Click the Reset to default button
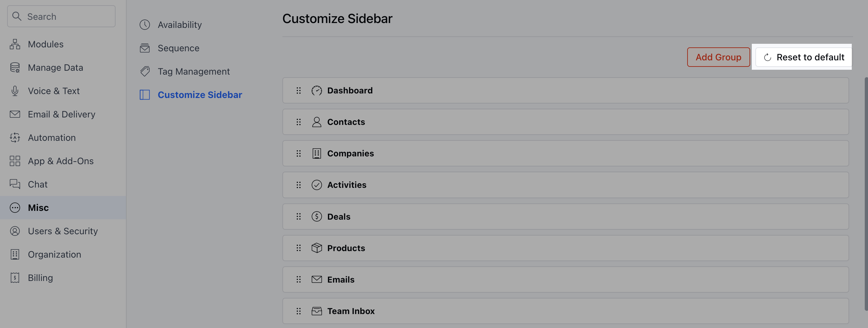This screenshot has width=868, height=328. tap(803, 57)
